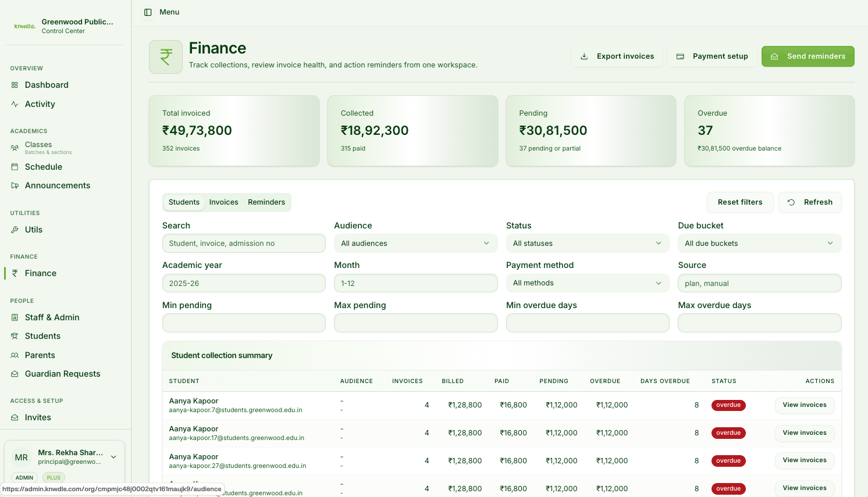Click the circular arrow Refresh icon
This screenshot has height=497, width=868.
[x=791, y=202]
